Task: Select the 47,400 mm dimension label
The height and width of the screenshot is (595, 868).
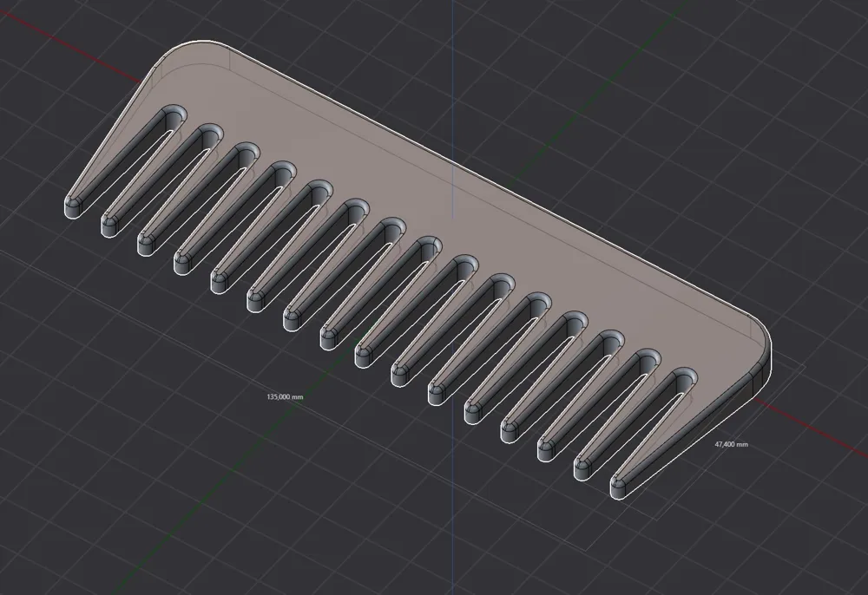Action: (731, 444)
